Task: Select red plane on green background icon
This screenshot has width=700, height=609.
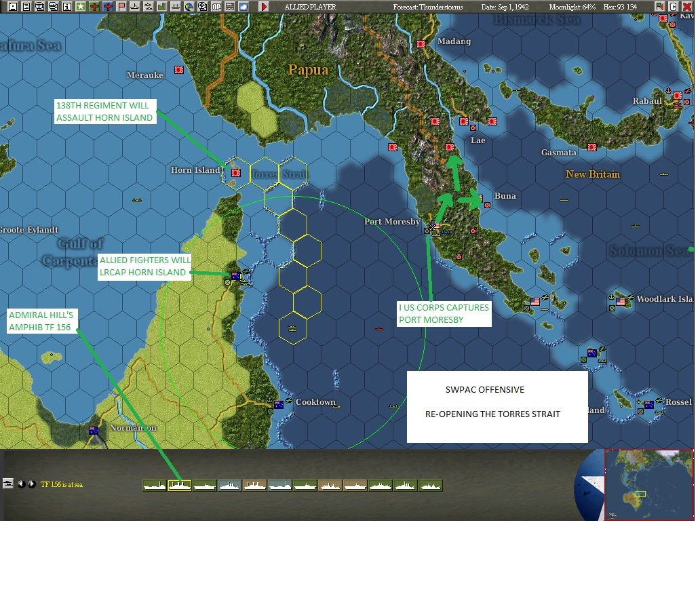Action: [94, 6]
